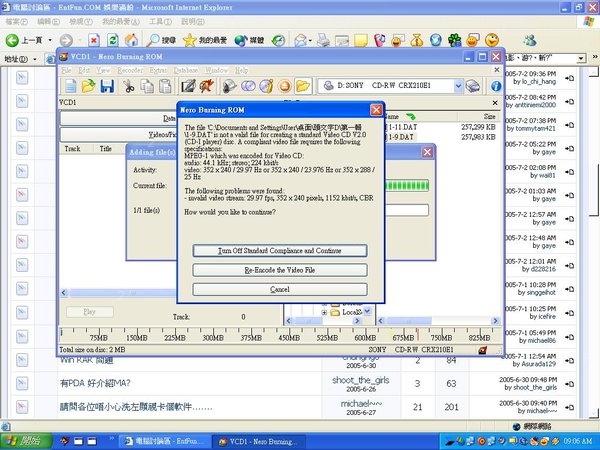Viewport: 600px width, 450px height.
Task: Click the Burn compilation icon in Nero
Action: (x=207, y=86)
